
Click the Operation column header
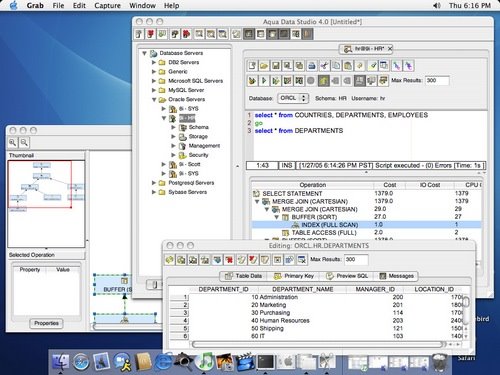[x=312, y=185]
